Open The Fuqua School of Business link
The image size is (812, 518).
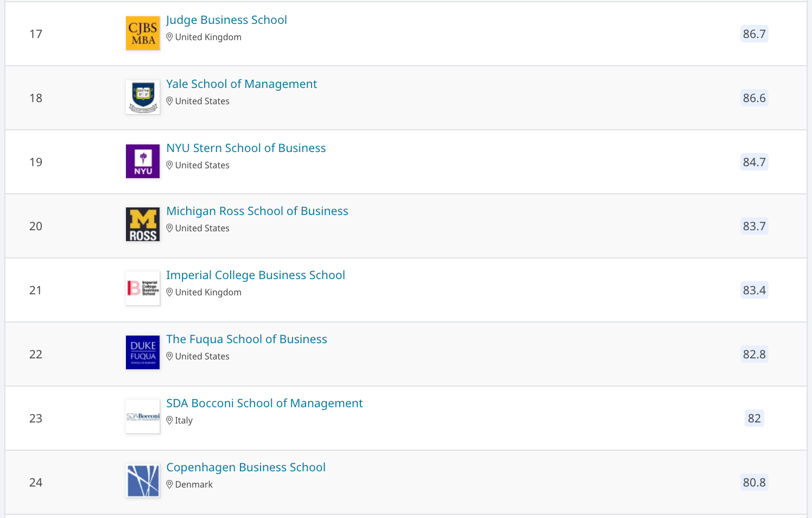pos(246,339)
